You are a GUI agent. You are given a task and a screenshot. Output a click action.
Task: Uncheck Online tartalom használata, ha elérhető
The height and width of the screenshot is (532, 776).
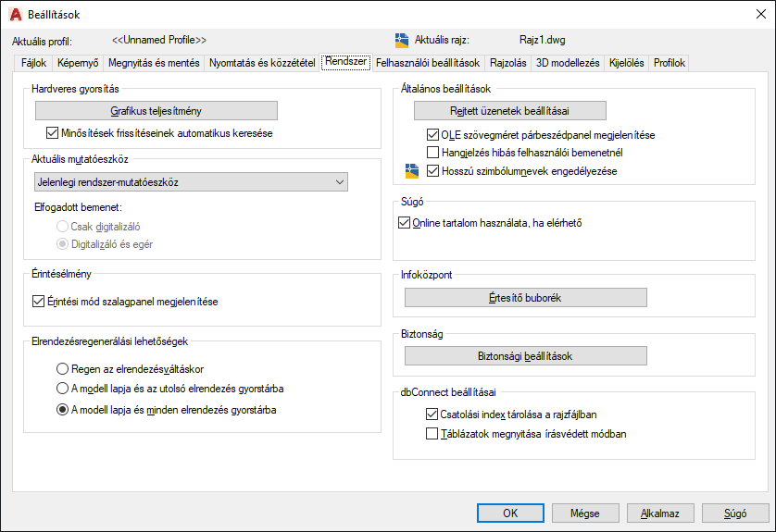click(404, 223)
